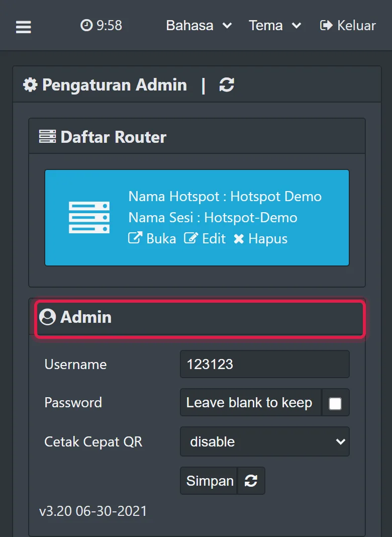Screen dimensions: 392x537
Task: Edit the Hotspot-Demo router session
Action: click(x=205, y=238)
